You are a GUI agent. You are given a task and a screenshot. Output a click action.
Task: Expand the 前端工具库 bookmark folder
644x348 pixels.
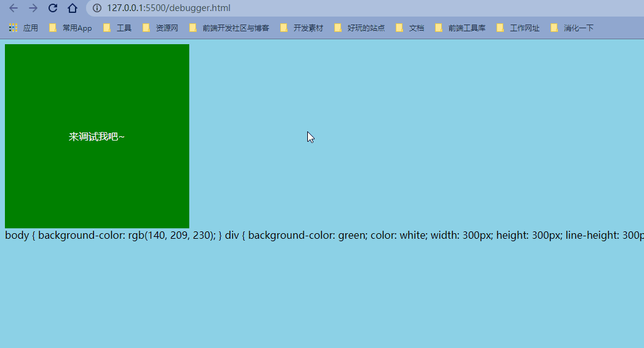coord(460,28)
